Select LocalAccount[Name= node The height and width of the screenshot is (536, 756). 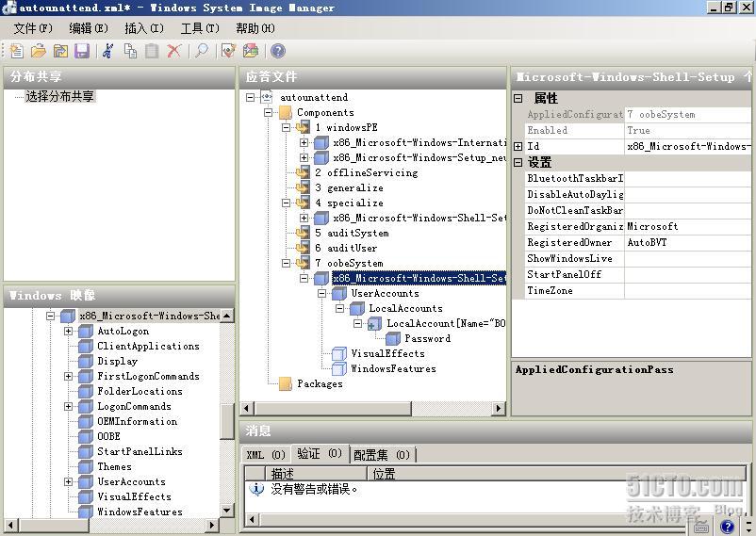pos(446,323)
